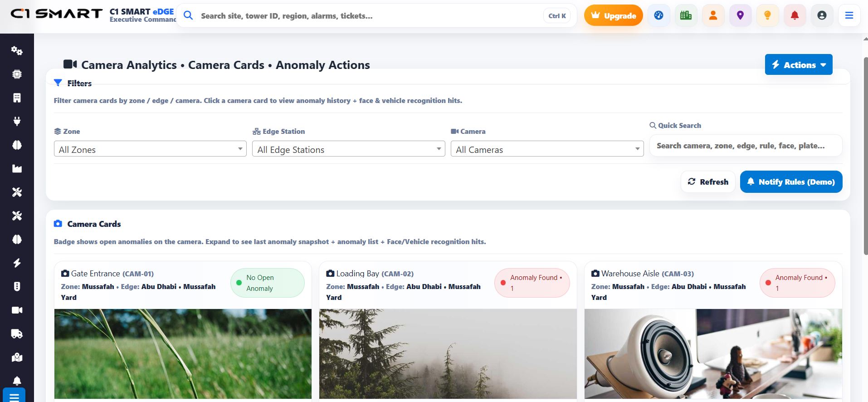Open the red alarm bell in header

click(795, 15)
